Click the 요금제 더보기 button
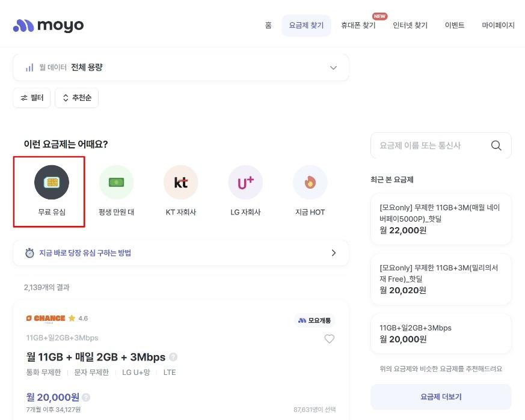 click(x=441, y=397)
